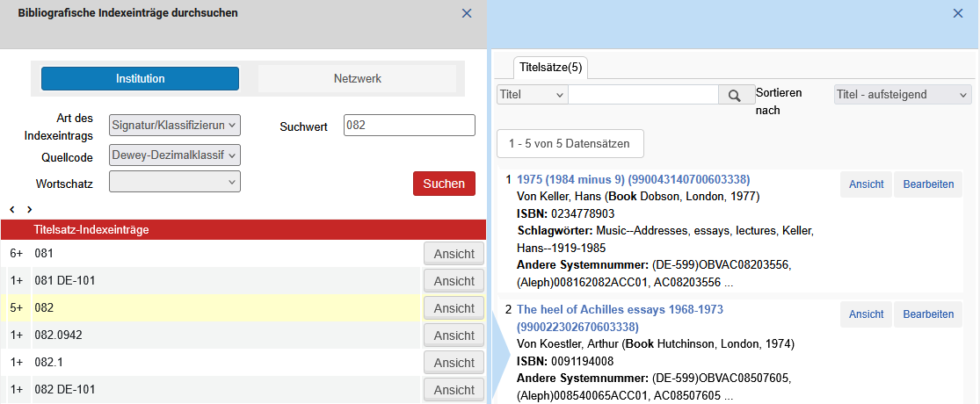The image size is (980, 404).
Task: Click ISBN 0234778903 text
Action: pos(566,213)
